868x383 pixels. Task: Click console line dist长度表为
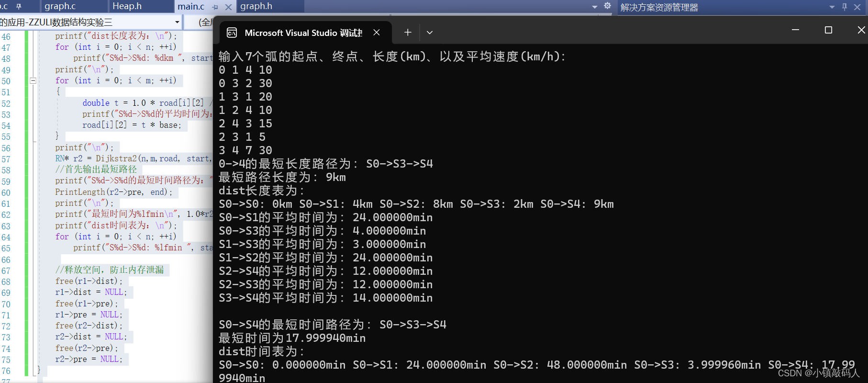(262, 191)
